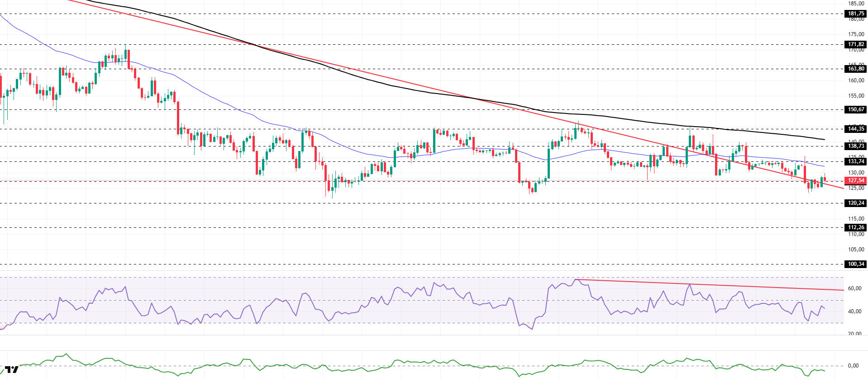Select the 120,24 support level label
This screenshot has height=382, width=868.
(x=855, y=203)
